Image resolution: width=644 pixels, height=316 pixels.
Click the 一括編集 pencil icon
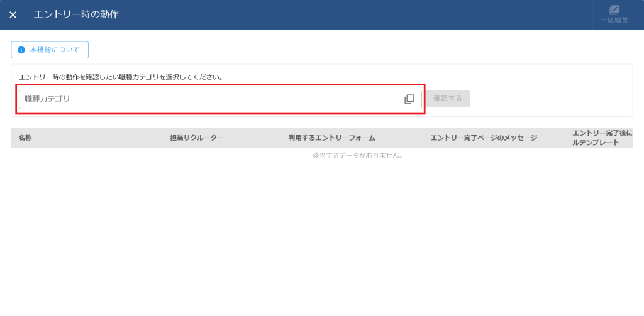614,10
